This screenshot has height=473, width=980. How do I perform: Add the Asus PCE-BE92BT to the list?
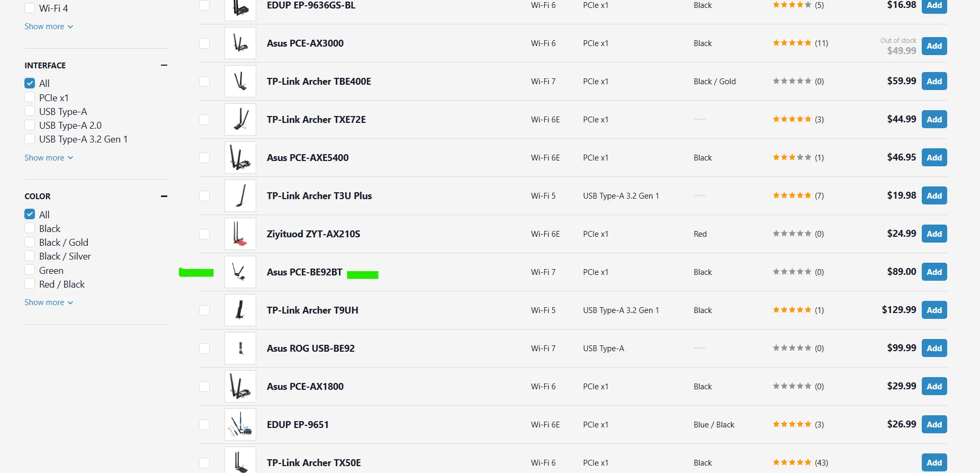pyautogui.click(x=934, y=272)
